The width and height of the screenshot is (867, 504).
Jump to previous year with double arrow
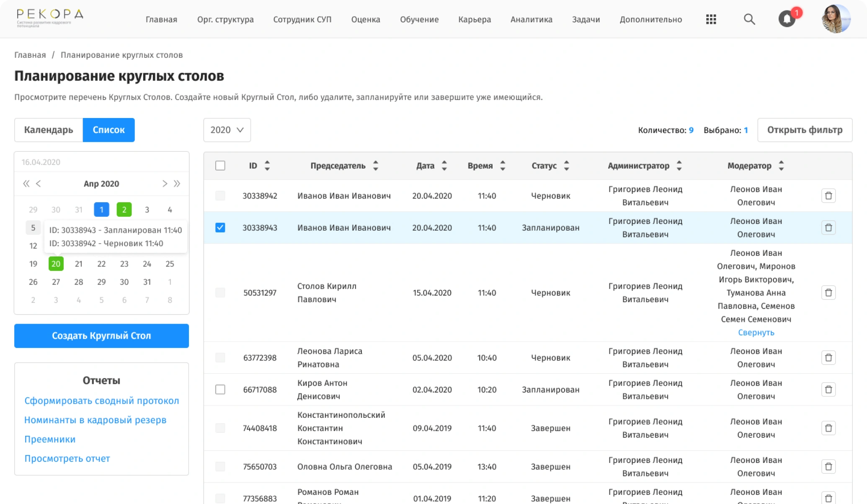click(26, 184)
